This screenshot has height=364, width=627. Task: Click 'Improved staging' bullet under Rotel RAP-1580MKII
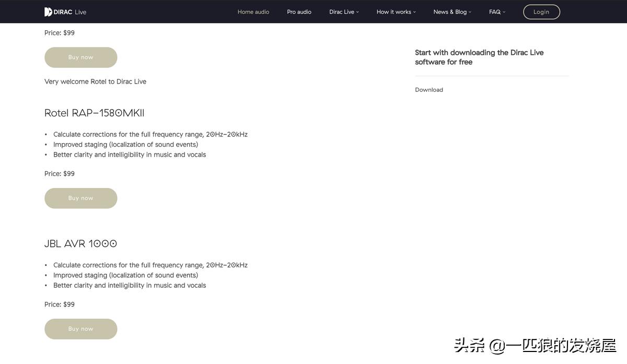coord(125,145)
